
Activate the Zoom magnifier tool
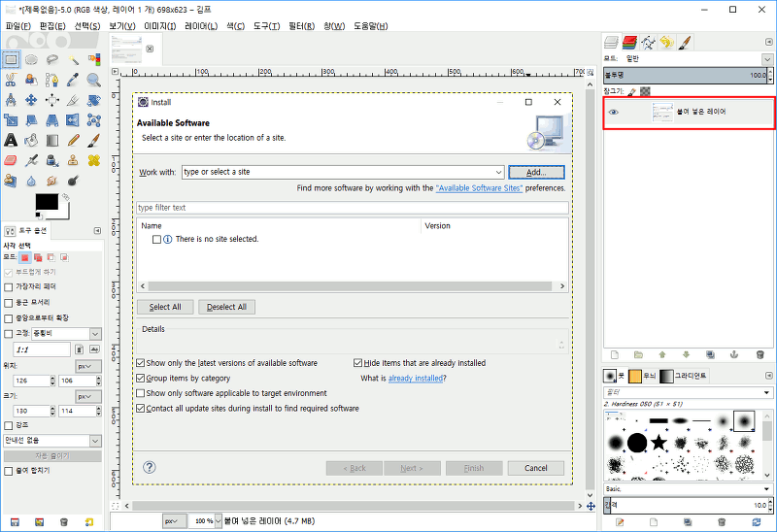click(94, 80)
